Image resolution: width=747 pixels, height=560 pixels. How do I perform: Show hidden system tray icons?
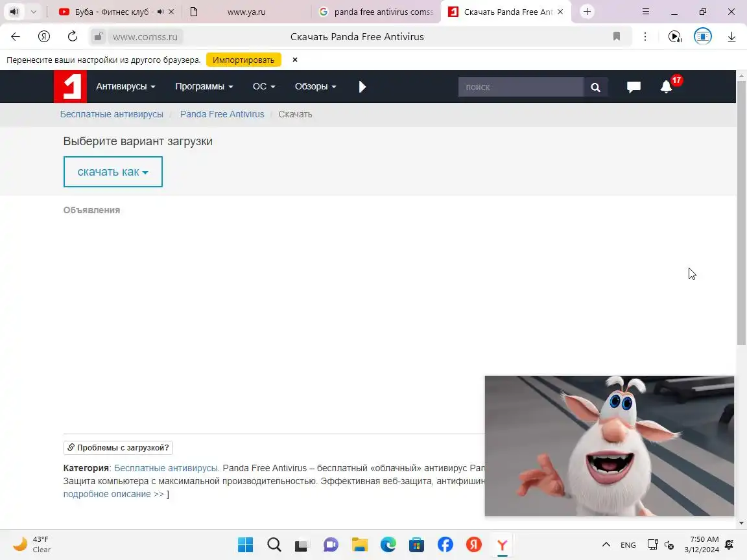(606, 544)
